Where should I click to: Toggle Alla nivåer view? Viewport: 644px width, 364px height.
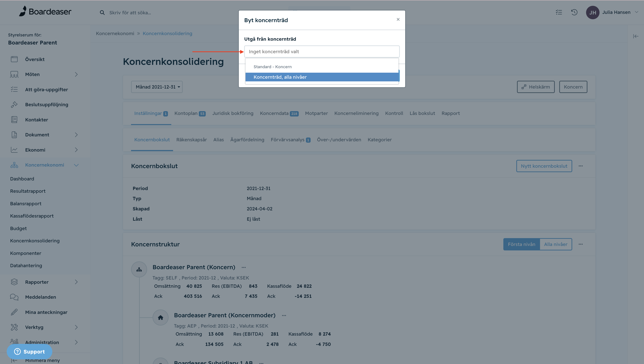(556, 244)
